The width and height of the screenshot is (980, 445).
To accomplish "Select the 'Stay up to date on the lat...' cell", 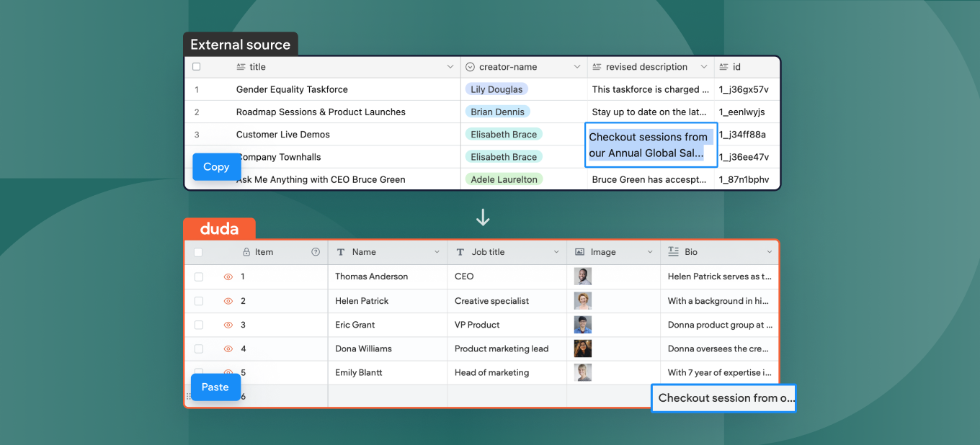I will 649,112.
